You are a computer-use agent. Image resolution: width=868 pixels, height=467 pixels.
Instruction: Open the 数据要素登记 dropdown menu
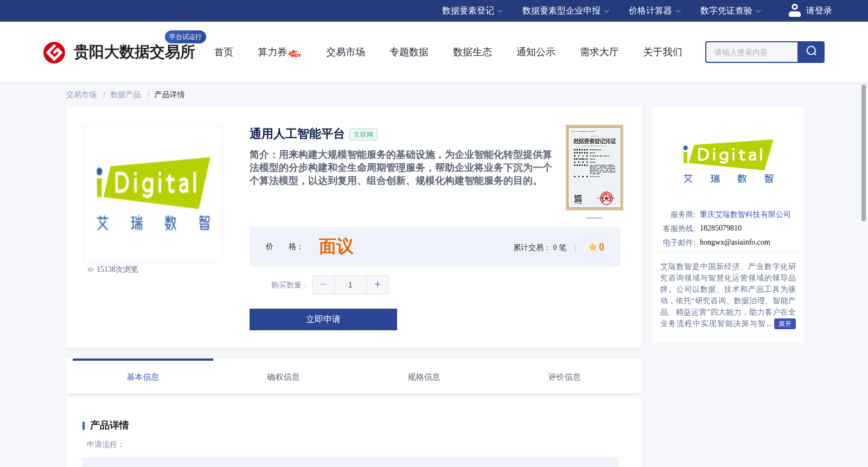(x=473, y=11)
